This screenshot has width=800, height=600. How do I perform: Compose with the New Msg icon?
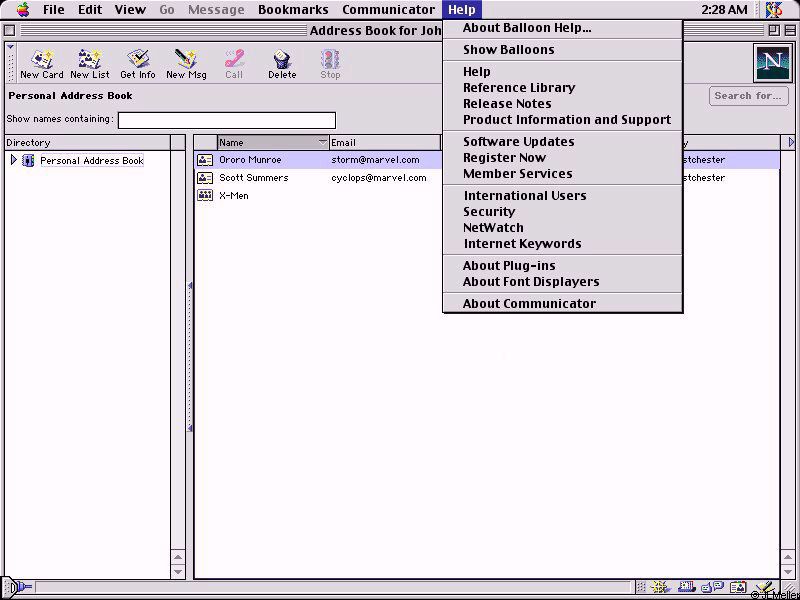[x=186, y=64]
